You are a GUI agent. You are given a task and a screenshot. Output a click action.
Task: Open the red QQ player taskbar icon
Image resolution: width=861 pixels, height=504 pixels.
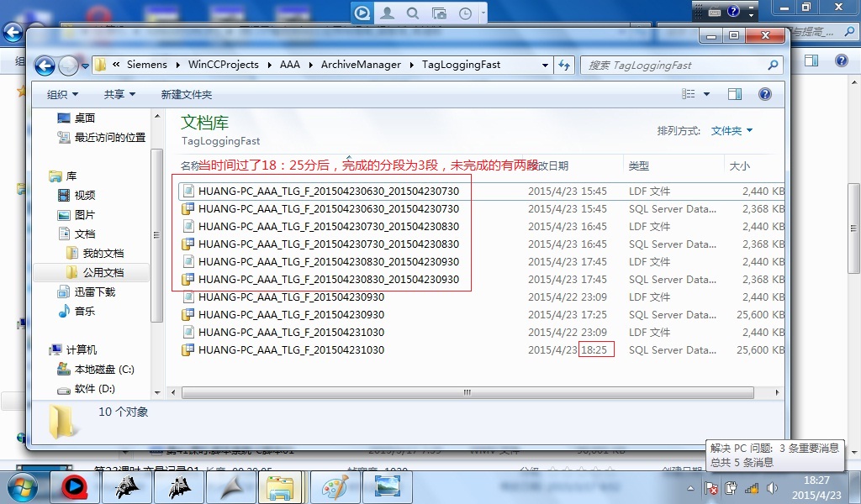(75, 487)
